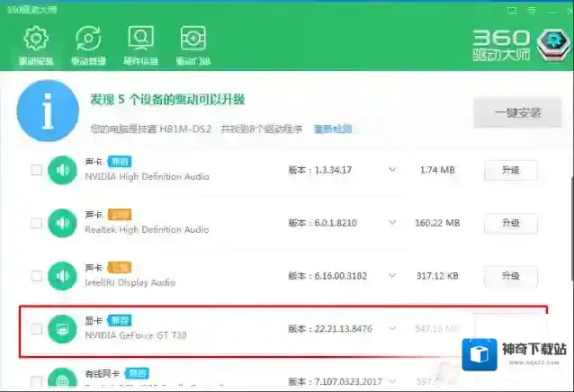Screen dimensions: 574x392
Task: Check the NVIDIA High Definition Audio checkbox
Action: coord(37,170)
